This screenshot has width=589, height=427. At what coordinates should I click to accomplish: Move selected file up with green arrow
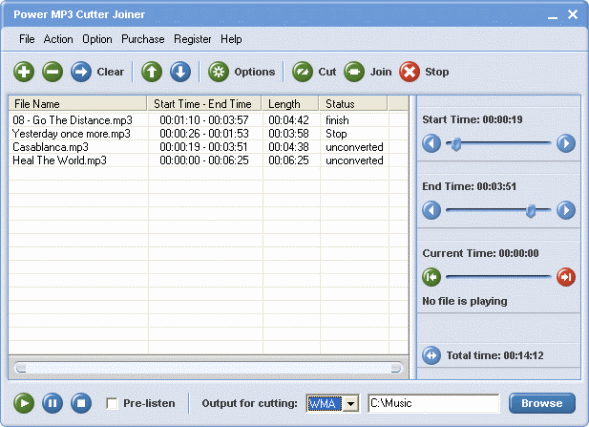pyautogui.click(x=152, y=72)
